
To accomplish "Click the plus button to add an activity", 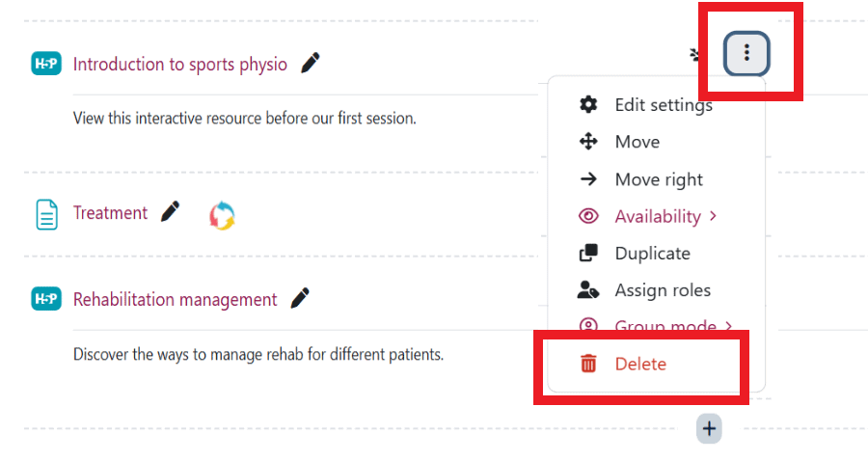I will (709, 427).
